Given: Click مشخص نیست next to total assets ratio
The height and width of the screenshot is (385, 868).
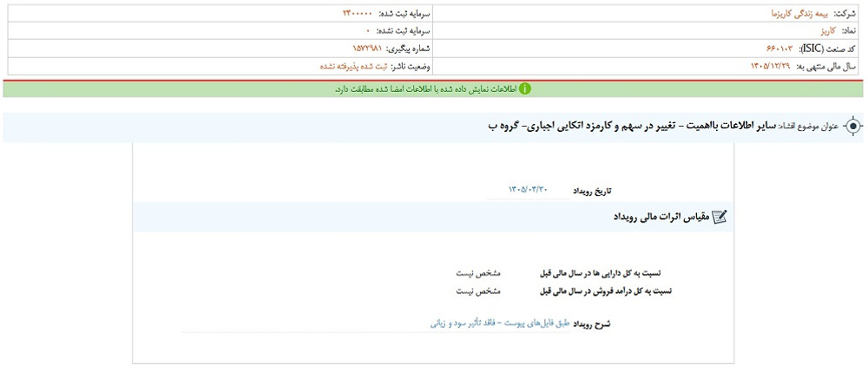Looking at the screenshot, I should [x=478, y=273].
